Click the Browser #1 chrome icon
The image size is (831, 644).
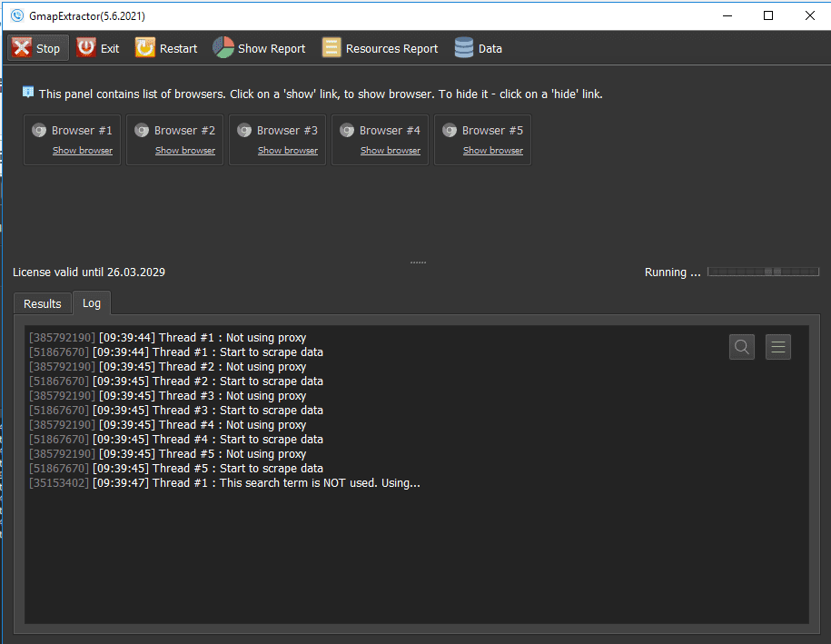tap(39, 131)
